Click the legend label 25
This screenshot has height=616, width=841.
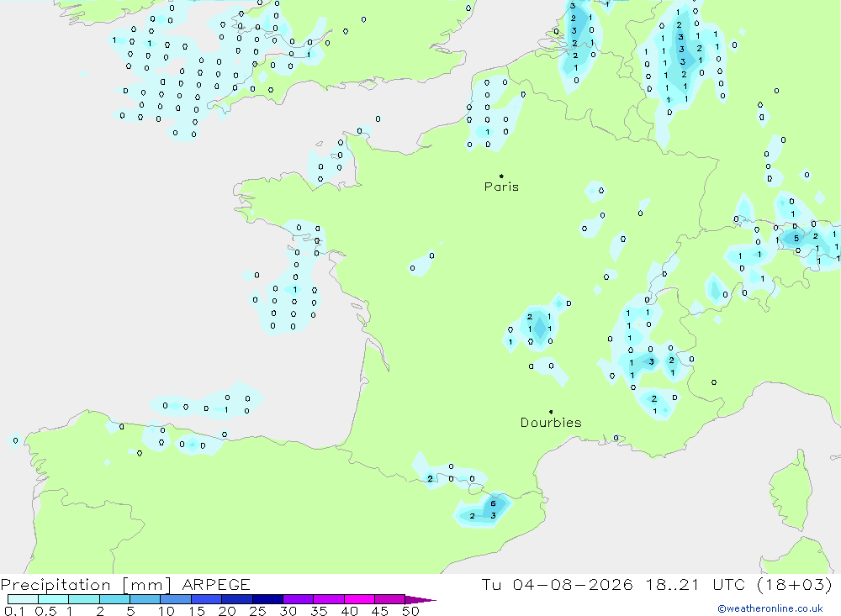[x=258, y=611]
